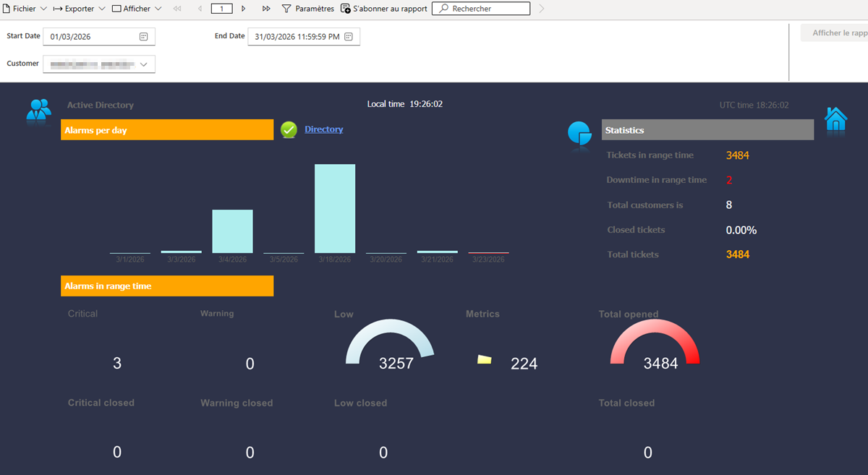
Task: Click the blue home icon
Action: 835,119
